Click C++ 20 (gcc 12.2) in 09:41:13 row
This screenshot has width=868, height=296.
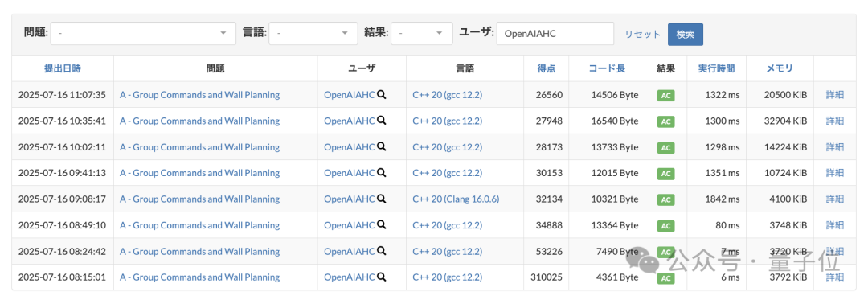tap(448, 173)
